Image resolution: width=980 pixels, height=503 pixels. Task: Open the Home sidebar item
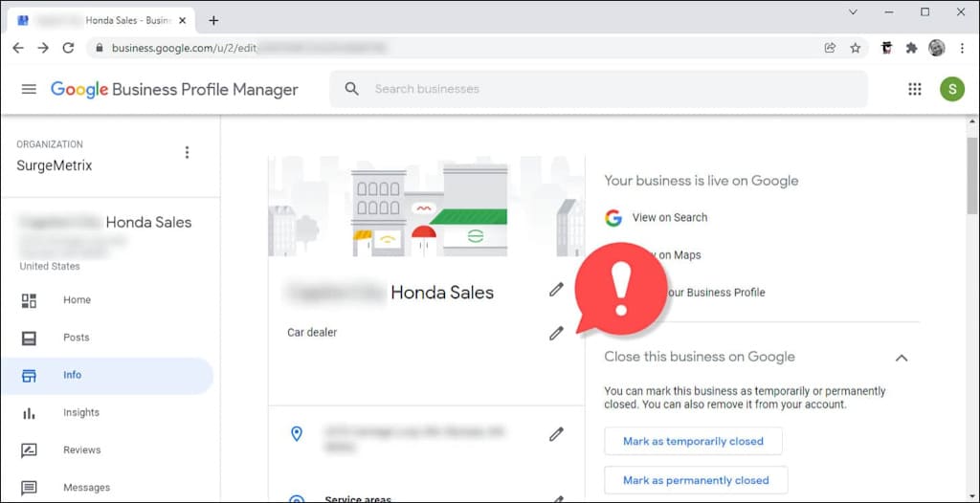[77, 300]
